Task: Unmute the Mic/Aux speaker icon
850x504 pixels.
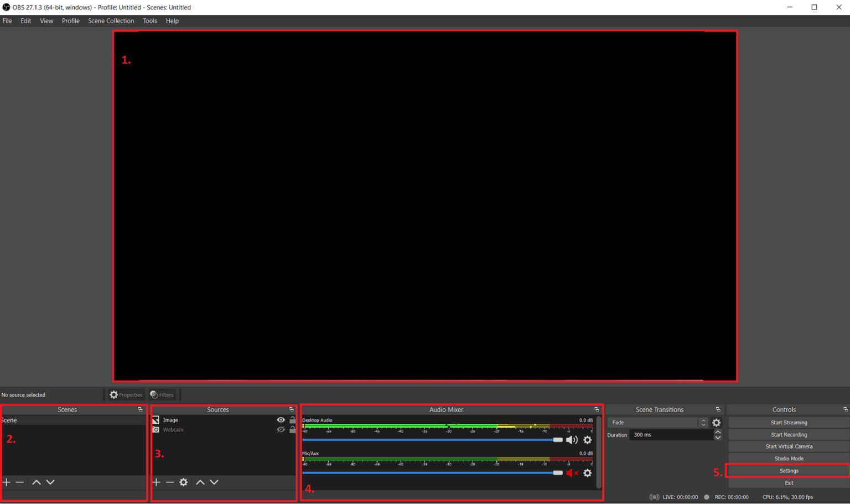Action: tap(572, 473)
